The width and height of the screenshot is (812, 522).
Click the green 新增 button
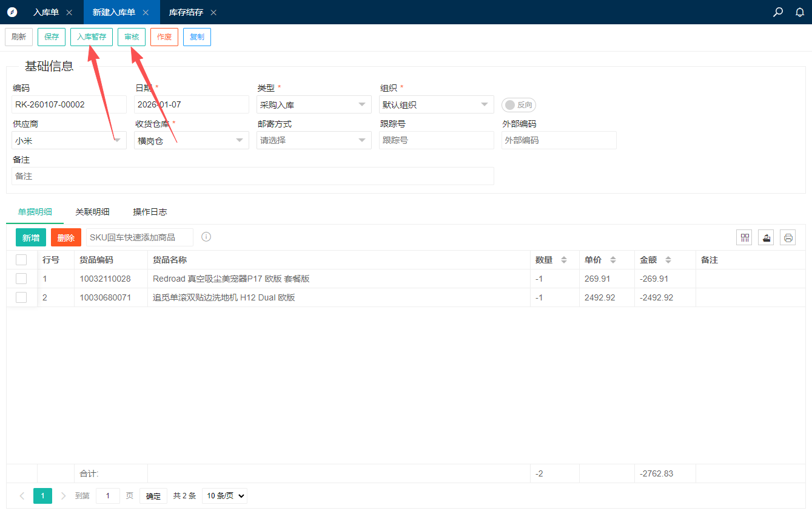(x=31, y=238)
